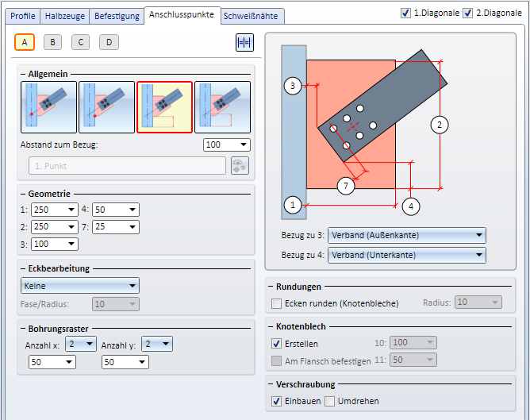Collapse the Geometrie section

23,194
